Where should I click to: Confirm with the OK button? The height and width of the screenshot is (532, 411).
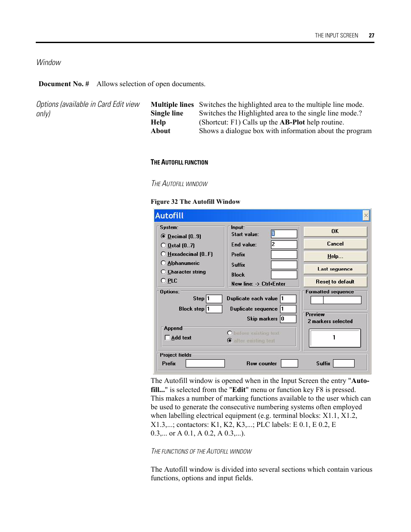coord(335,231)
